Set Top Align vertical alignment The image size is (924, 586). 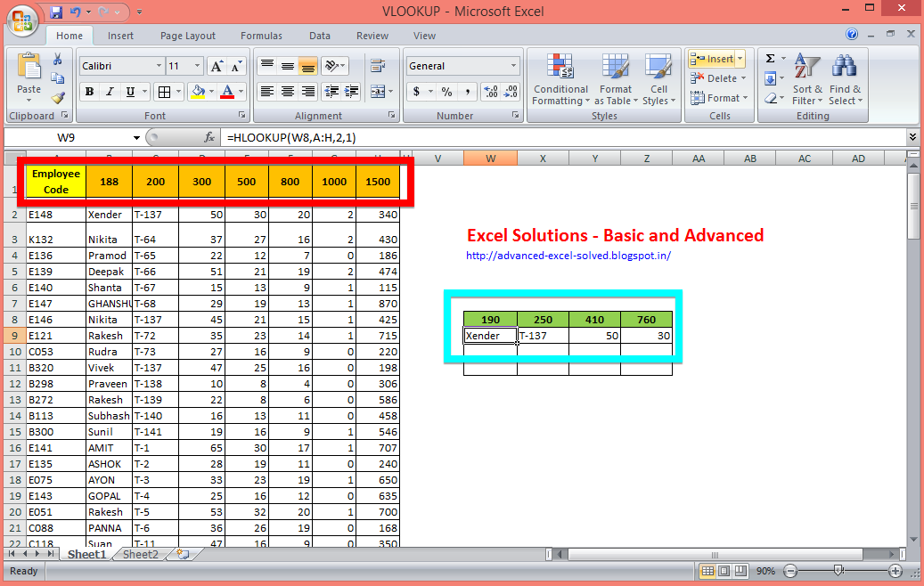(x=267, y=65)
